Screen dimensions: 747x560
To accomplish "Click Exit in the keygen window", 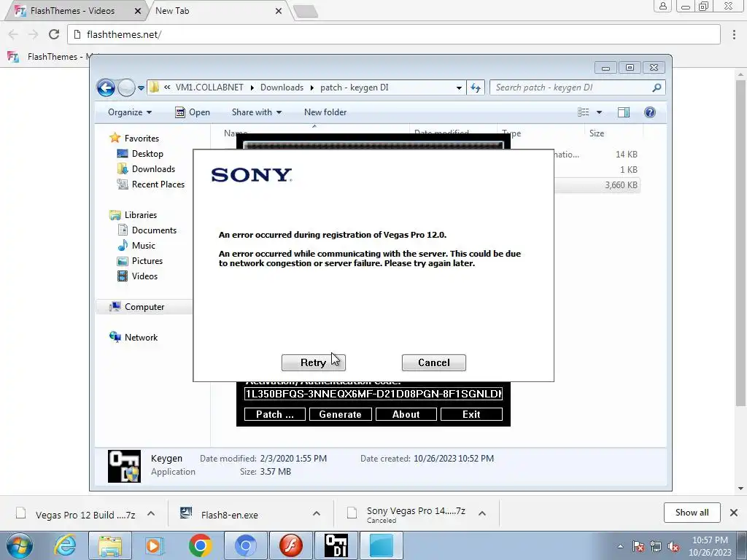I will pos(471,414).
